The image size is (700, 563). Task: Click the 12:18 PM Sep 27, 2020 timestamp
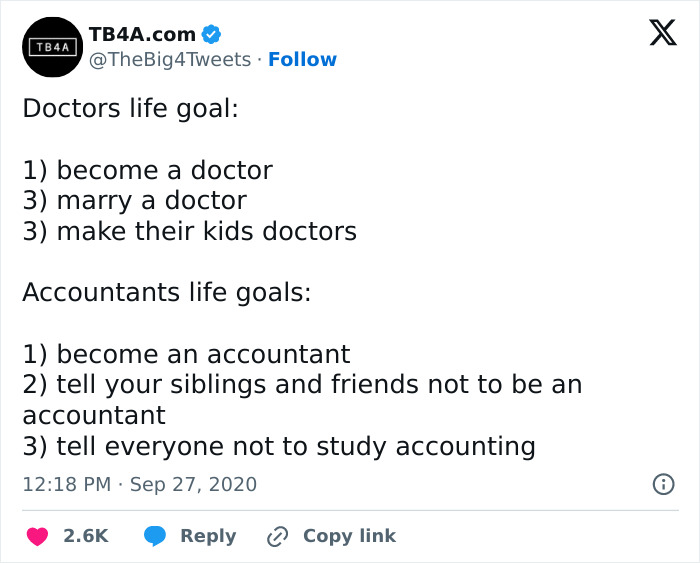tap(139, 484)
